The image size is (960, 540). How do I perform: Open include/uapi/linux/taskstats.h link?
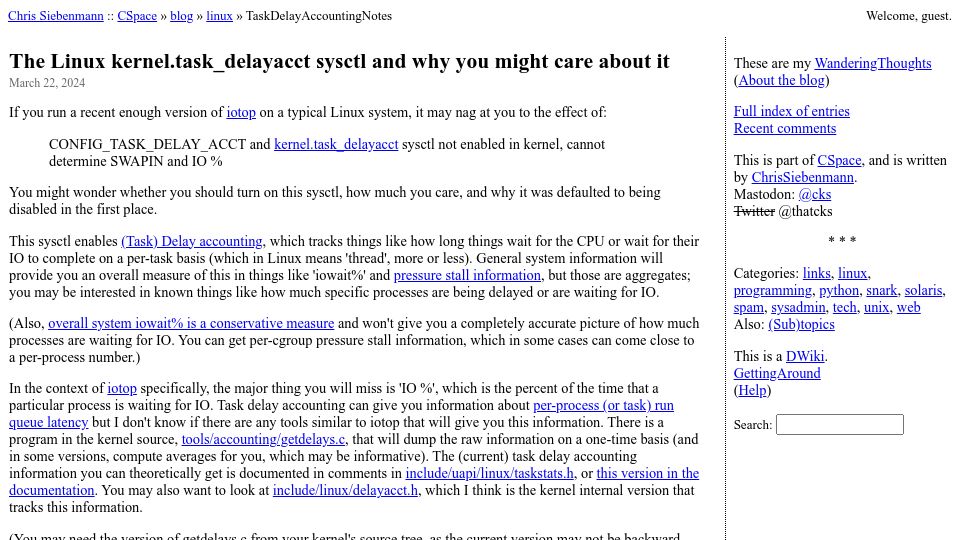coord(490,473)
